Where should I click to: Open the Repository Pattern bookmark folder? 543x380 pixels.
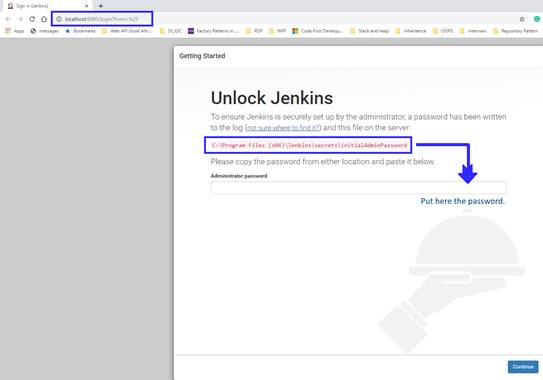(516, 31)
